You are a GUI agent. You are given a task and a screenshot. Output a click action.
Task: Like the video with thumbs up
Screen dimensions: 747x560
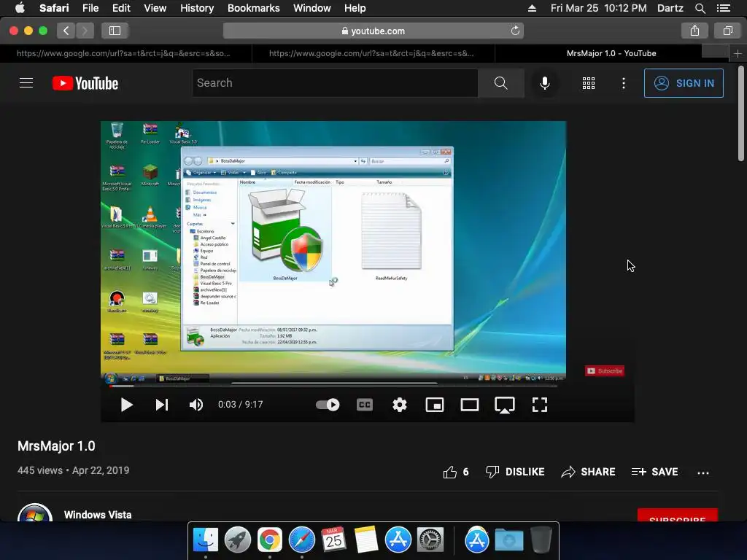[455, 472]
